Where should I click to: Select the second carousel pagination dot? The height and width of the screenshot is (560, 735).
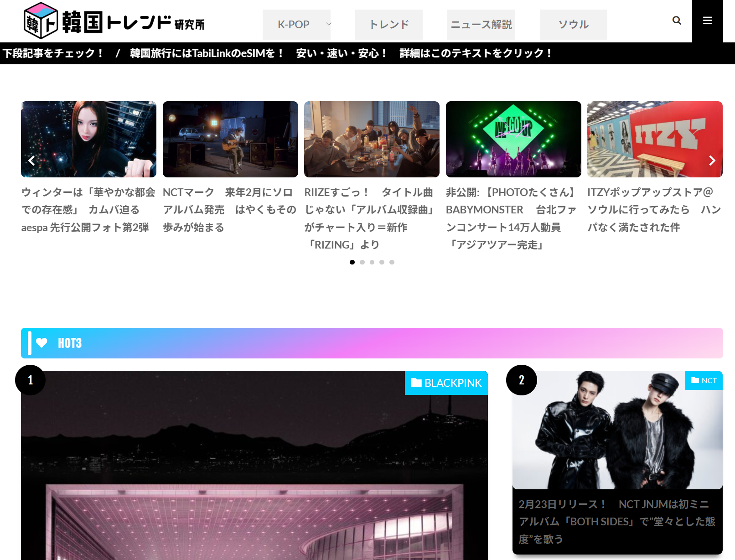(362, 262)
